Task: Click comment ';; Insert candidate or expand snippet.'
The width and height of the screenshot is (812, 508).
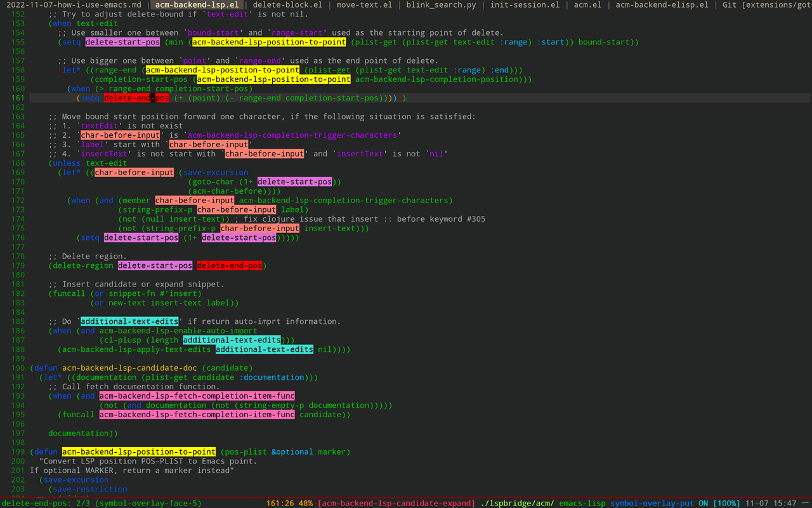Action: (136, 284)
